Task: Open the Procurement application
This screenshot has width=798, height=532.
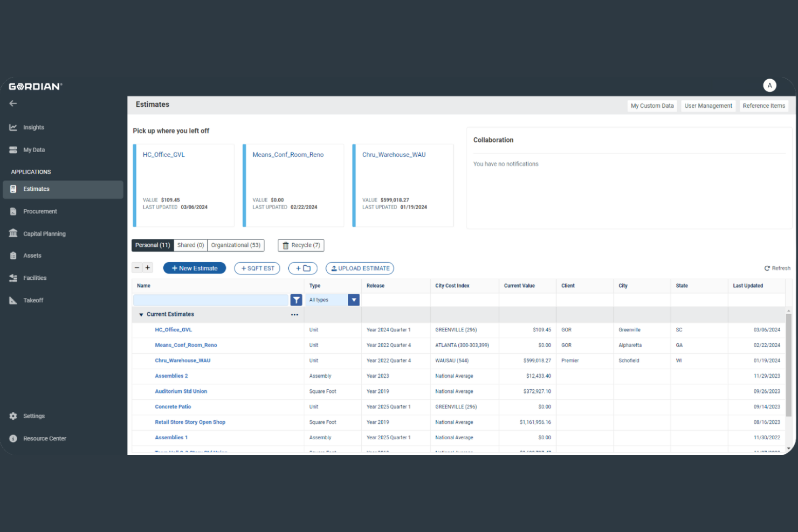Action: coord(40,211)
